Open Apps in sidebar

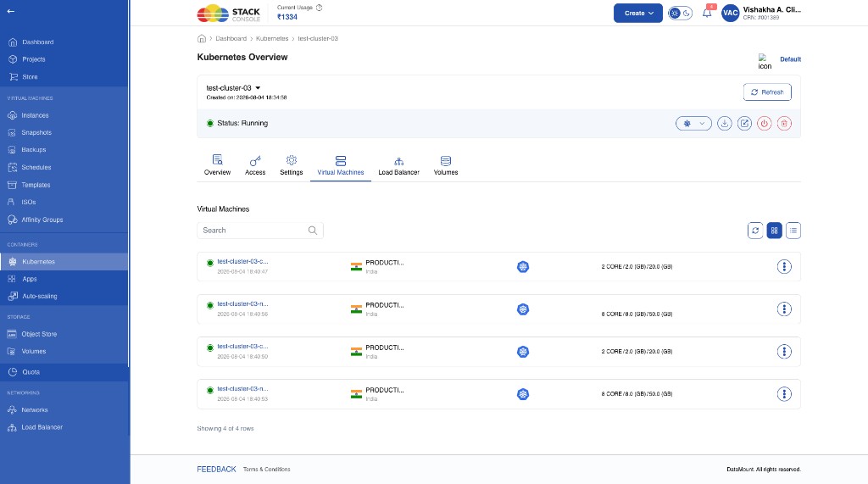(30, 279)
